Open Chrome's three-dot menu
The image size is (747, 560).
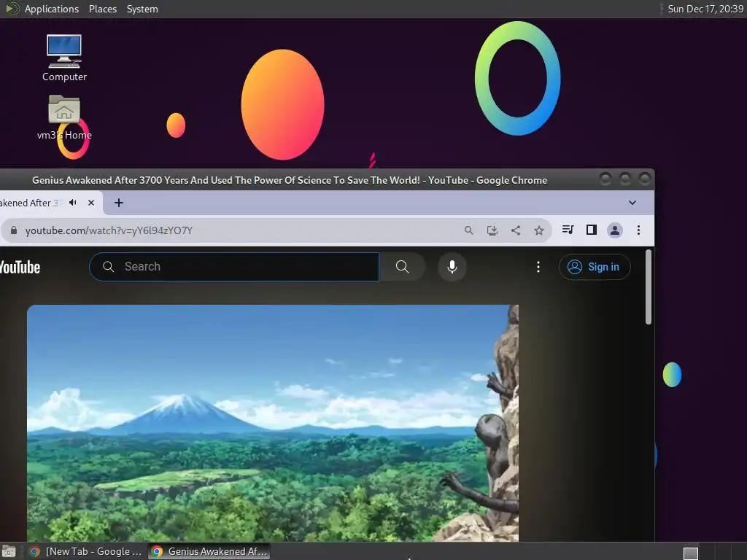point(638,230)
